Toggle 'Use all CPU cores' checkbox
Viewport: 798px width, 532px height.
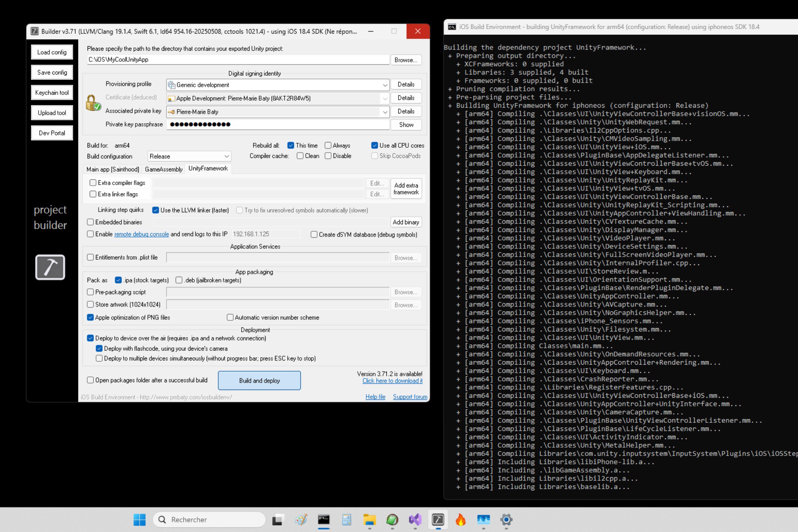coord(374,145)
